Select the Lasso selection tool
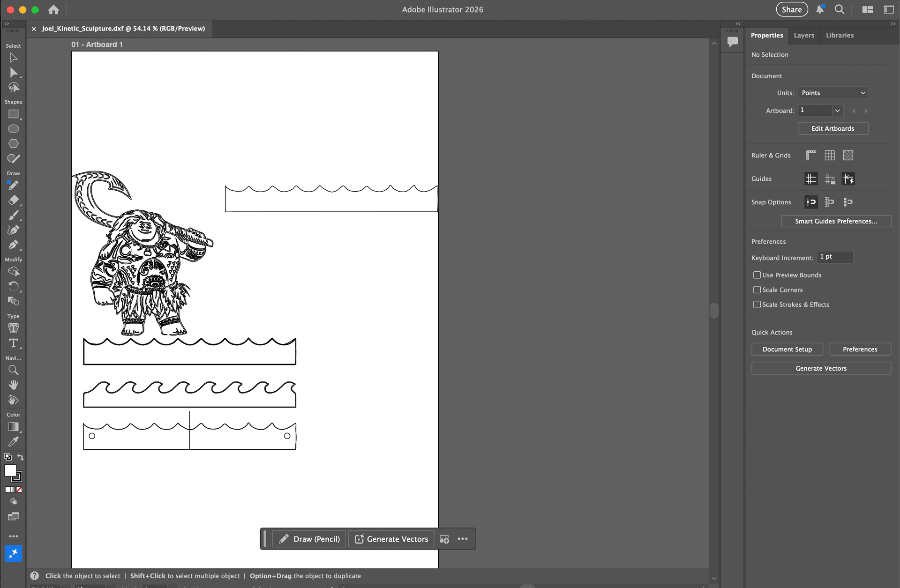The image size is (900, 588). 14,88
